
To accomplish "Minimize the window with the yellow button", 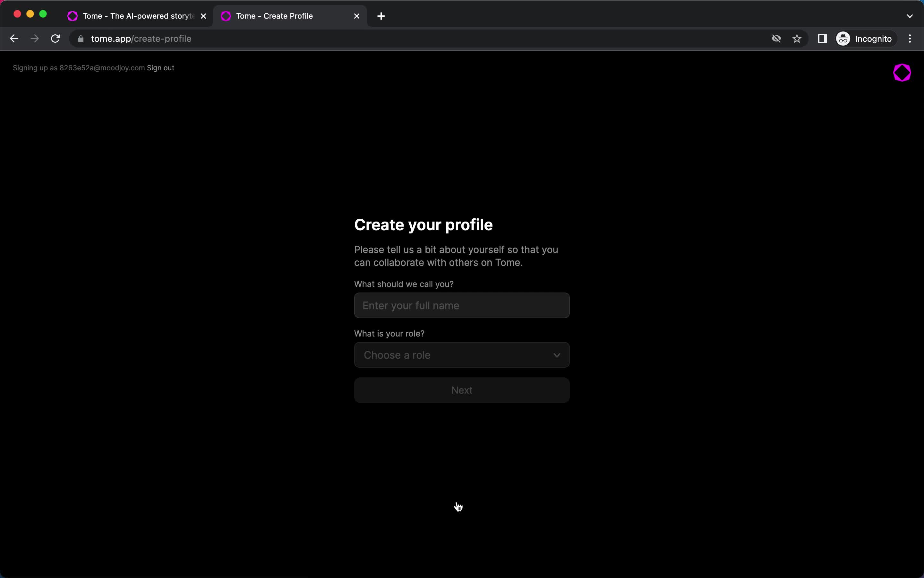I will [30, 14].
